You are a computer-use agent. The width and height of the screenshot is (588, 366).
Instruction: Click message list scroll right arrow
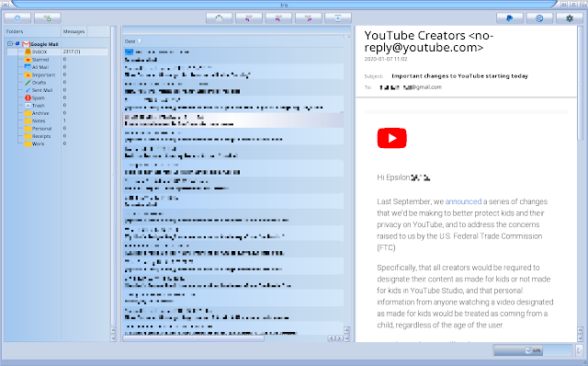tap(339, 338)
